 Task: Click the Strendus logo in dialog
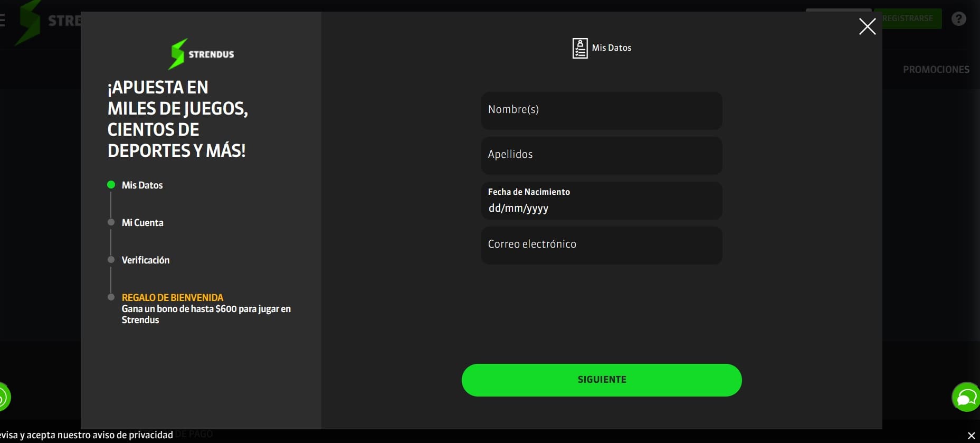point(201,54)
